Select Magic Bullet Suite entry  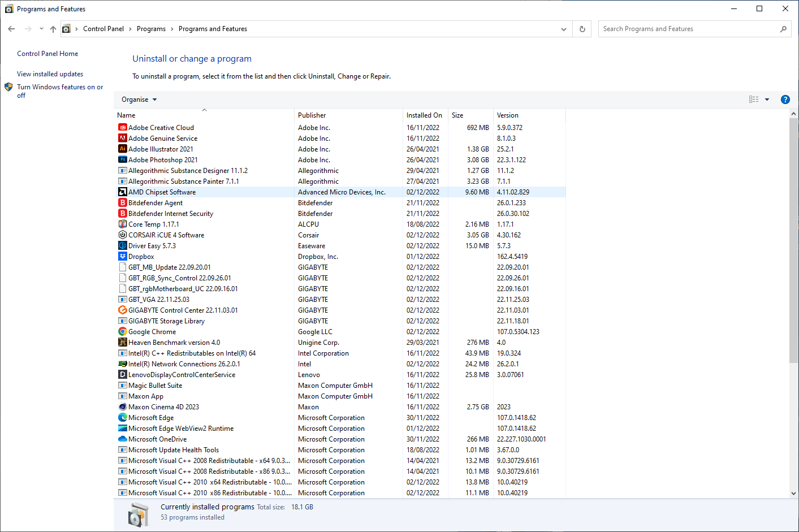[340, 386]
